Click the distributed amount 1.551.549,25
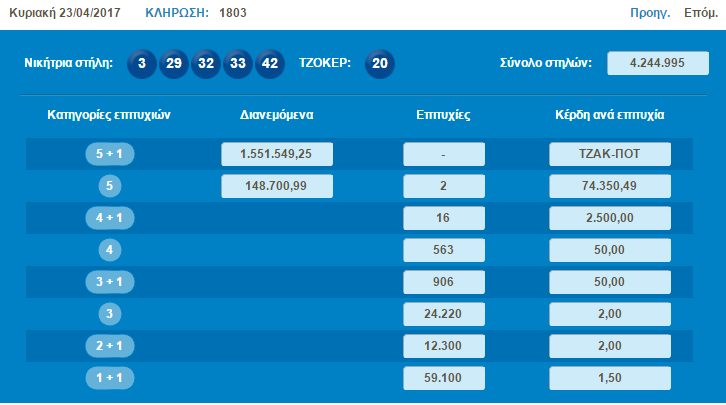Viewport: 726px width, 405px height. tap(276, 154)
